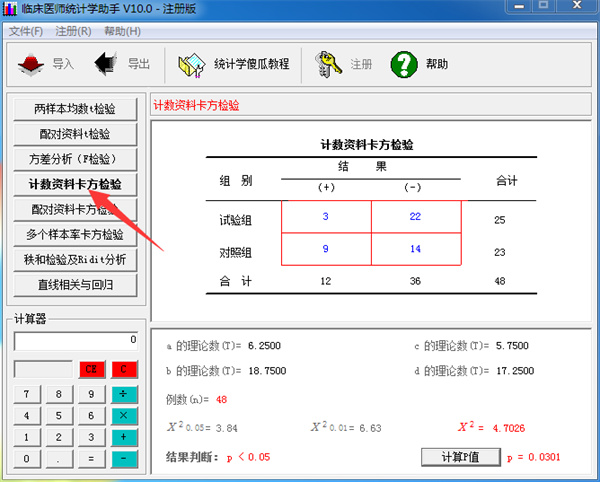Click the minus (−) calculator key

124,459
